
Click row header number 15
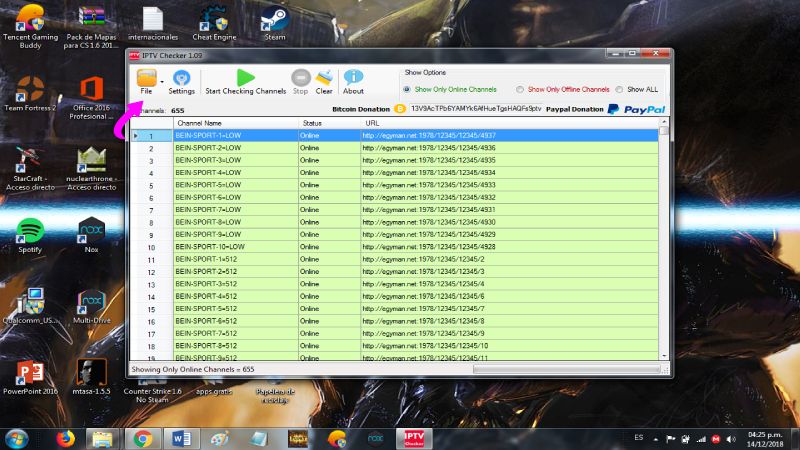click(x=152, y=309)
